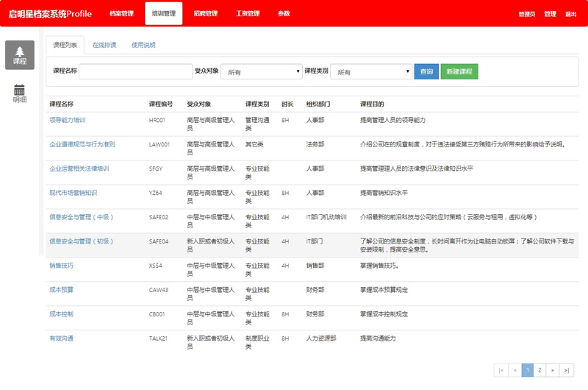This screenshot has height=390, width=588.
Task: Open the 领导能力培训 course link
Action: coord(68,119)
